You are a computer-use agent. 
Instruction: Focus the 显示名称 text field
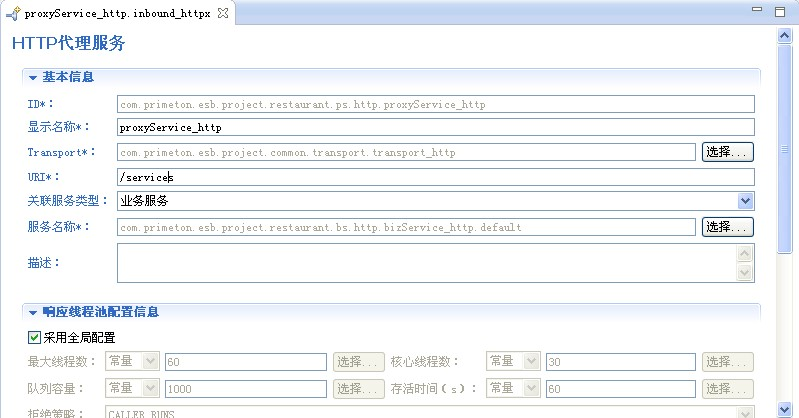(x=435, y=128)
